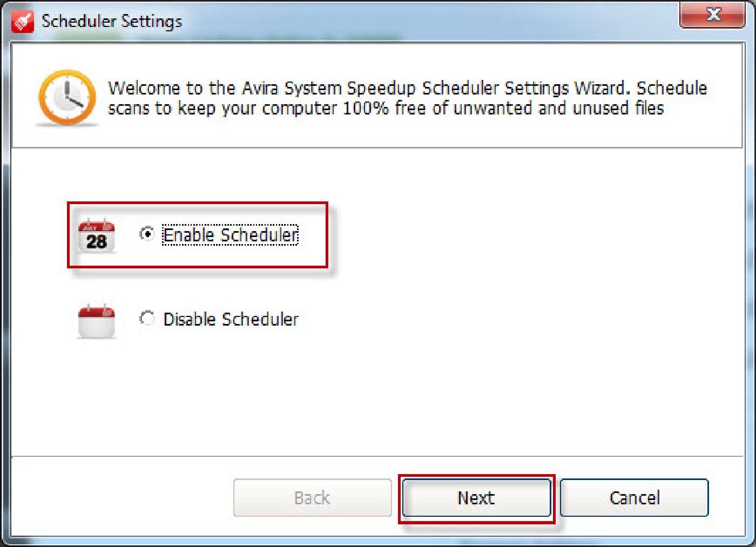Click the welcome message first line

pyautogui.click(x=407, y=87)
